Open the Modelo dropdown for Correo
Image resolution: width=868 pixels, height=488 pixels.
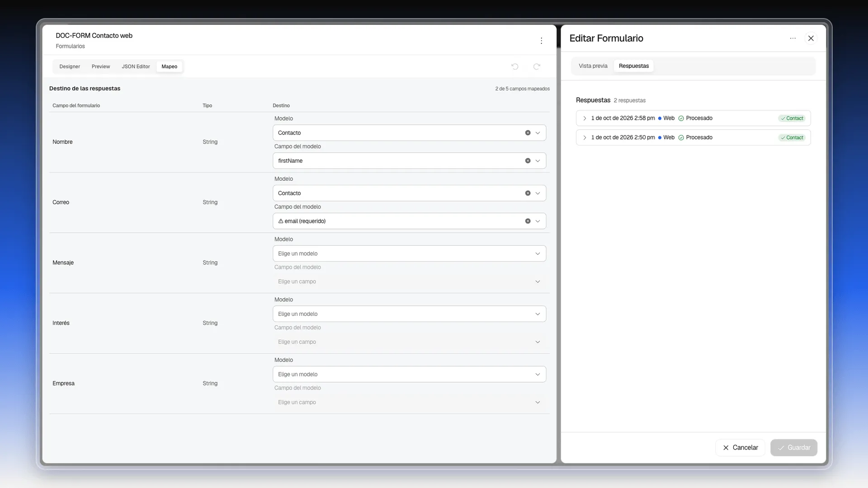pyautogui.click(x=409, y=193)
